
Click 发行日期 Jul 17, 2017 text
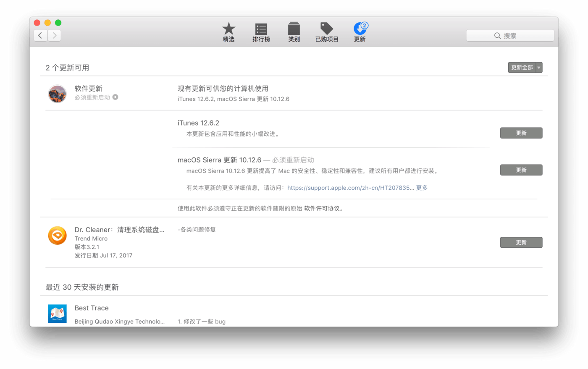pyautogui.click(x=103, y=255)
